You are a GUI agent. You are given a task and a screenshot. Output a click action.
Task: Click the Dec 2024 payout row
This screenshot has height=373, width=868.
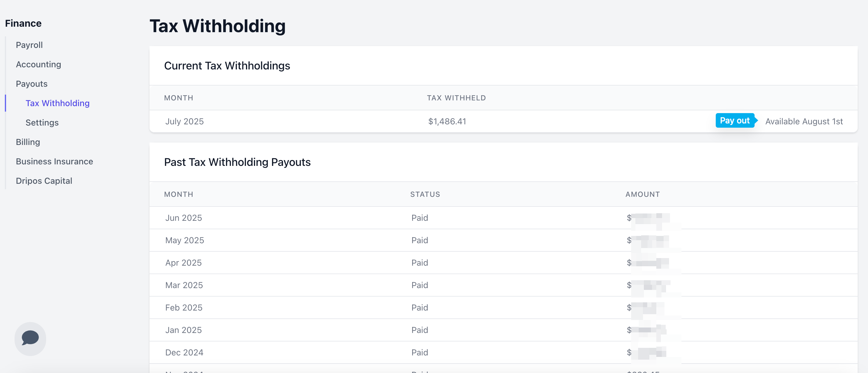pyautogui.click(x=503, y=352)
